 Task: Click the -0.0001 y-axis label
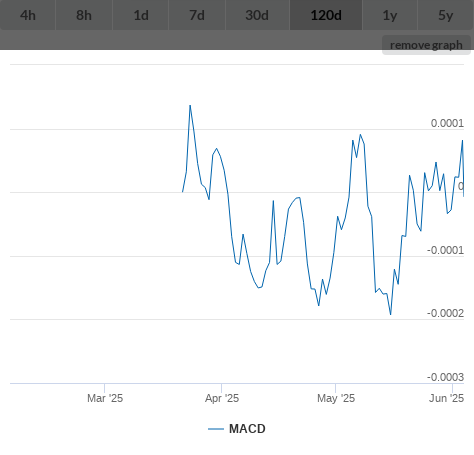coord(445,250)
